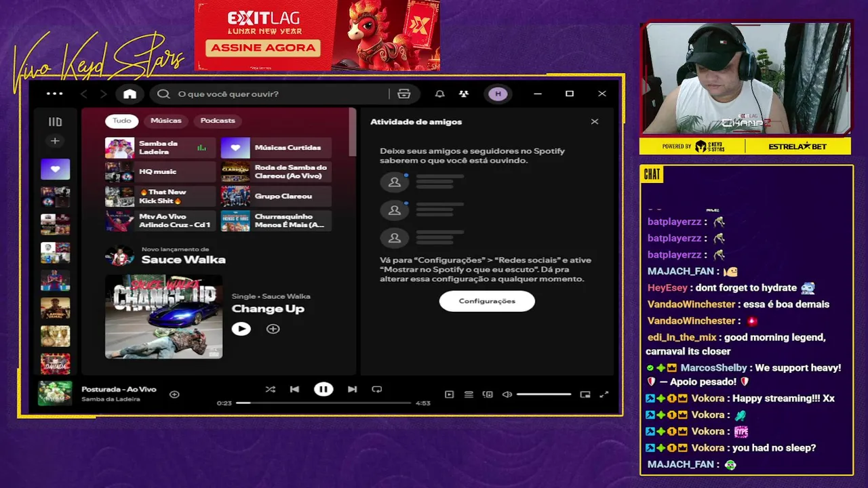868x488 pixels.
Task: Select the Tudo filter chip
Action: tap(122, 121)
